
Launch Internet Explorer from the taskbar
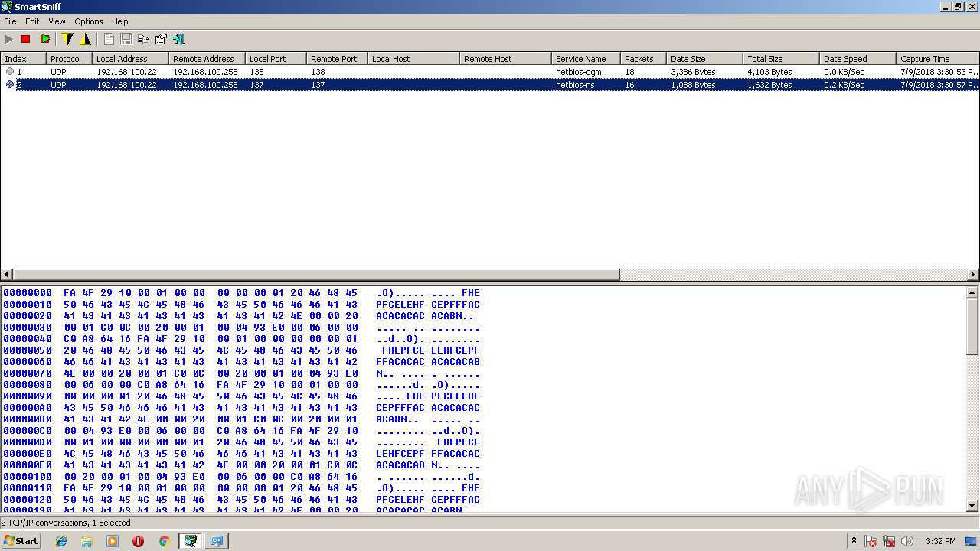[62, 541]
